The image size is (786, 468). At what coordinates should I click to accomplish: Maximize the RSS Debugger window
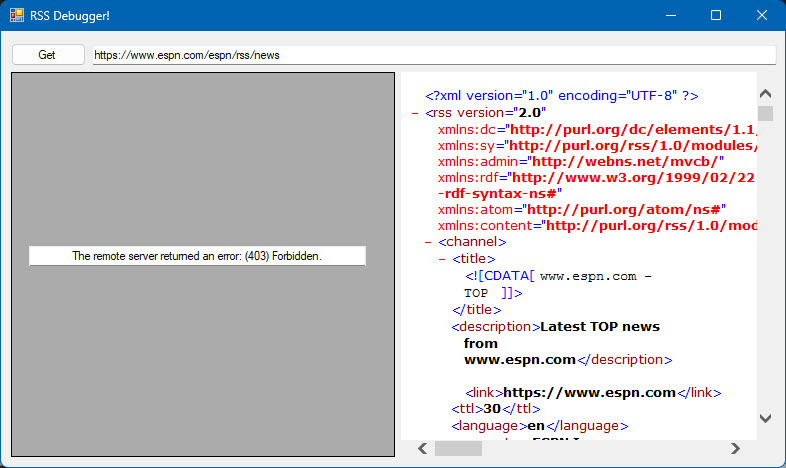[x=716, y=16]
